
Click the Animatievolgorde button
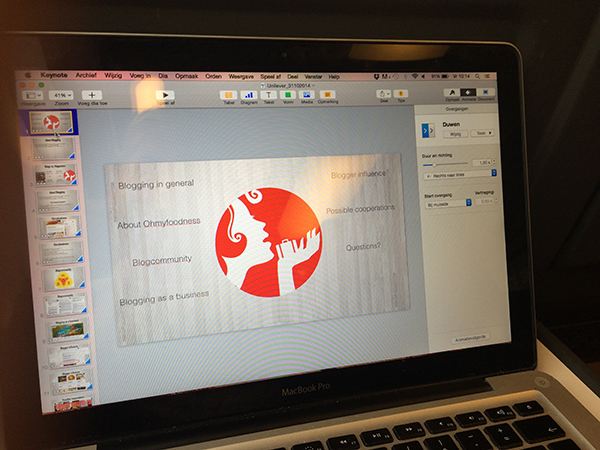tap(470, 339)
